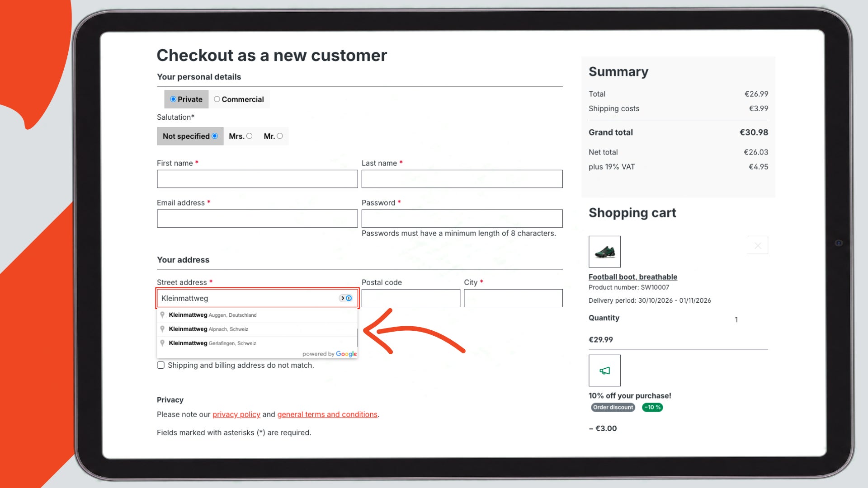Pick Kleinmattweg Auggen, Deutschland suggestion

click(257, 315)
